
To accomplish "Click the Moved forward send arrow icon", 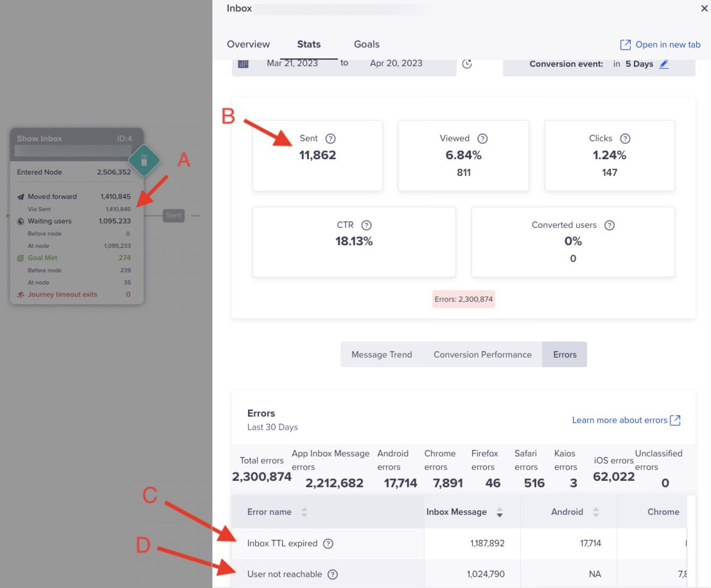I will [x=21, y=196].
